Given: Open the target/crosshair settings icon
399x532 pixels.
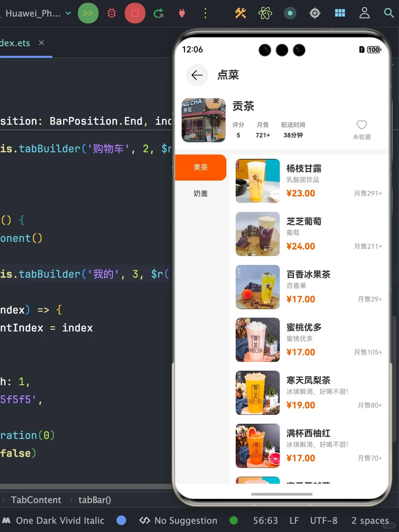Looking at the screenshot, I should pos(315,13).
